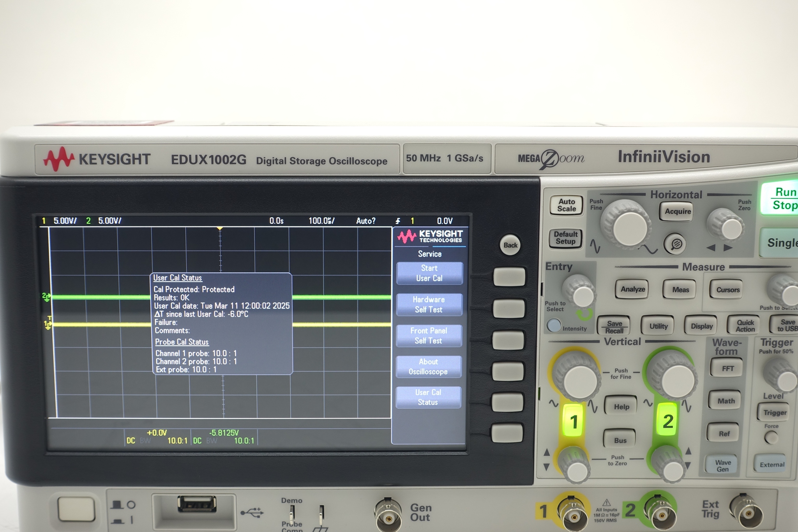798x532 pixels.
Task: Push the Meas key
Action: click(680, 290)
